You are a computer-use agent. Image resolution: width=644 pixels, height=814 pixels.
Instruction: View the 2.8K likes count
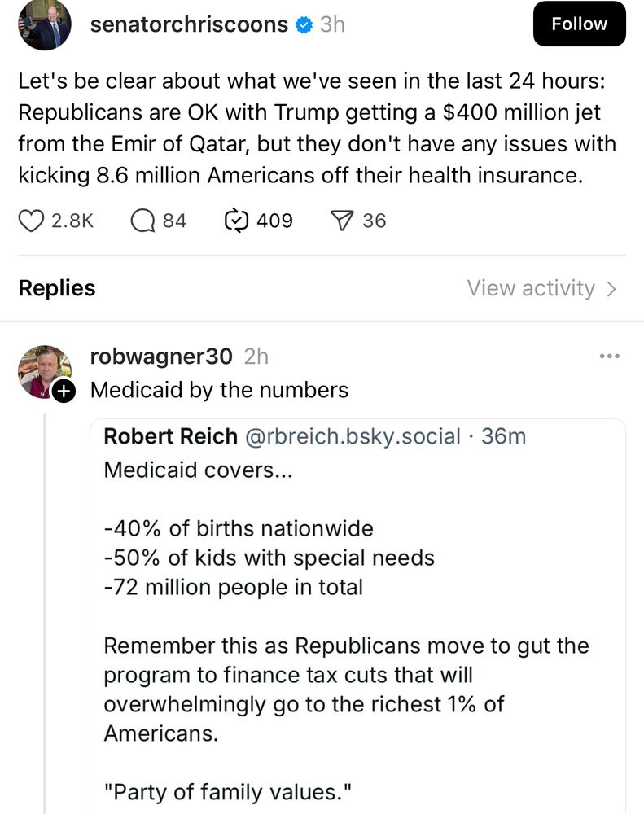[72, 221]
